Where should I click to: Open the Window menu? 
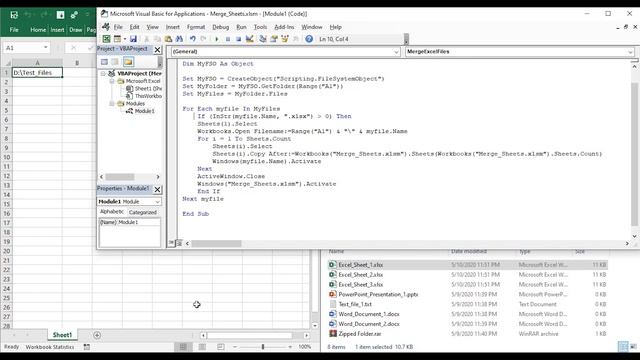point(312,27)
